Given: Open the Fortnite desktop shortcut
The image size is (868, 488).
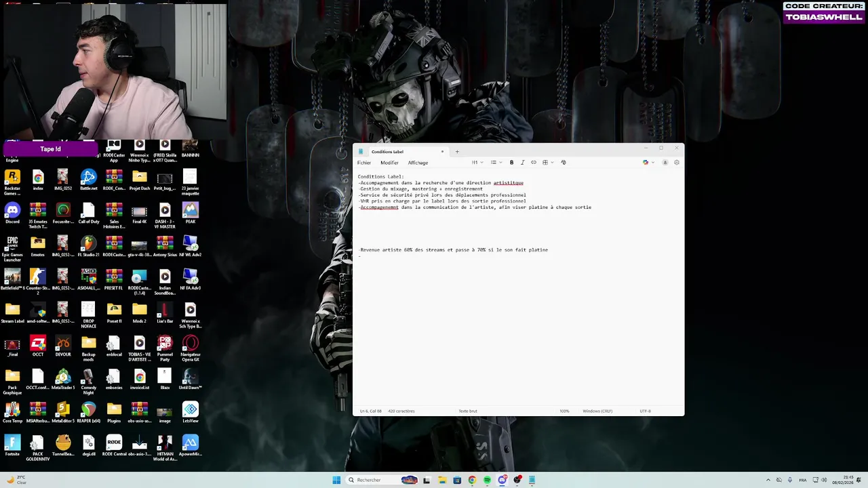Looking at the screenshot, I should [12, 446].
